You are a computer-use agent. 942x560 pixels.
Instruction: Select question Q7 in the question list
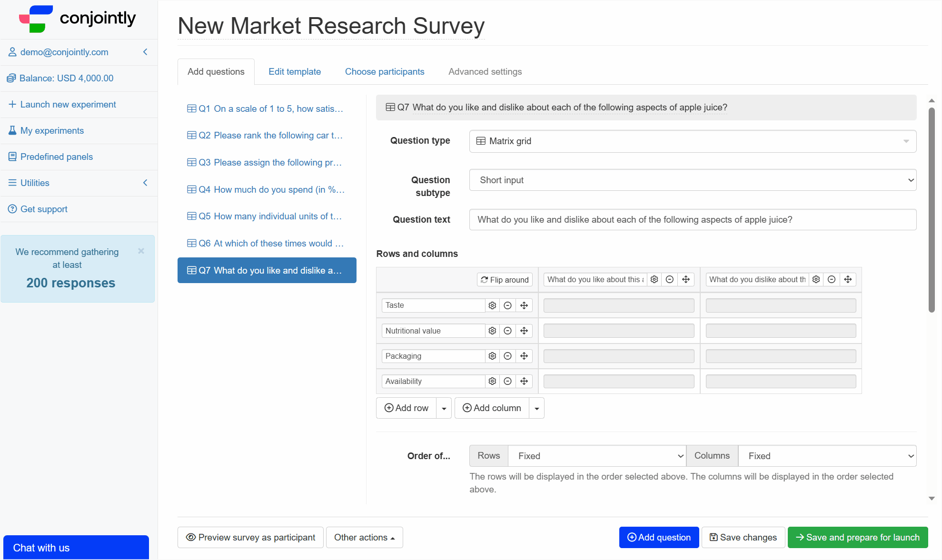(x=267, y=270)
